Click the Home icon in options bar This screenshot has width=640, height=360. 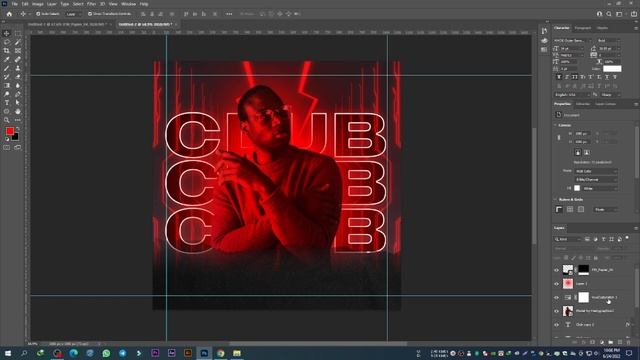click(x=9, y=14)
